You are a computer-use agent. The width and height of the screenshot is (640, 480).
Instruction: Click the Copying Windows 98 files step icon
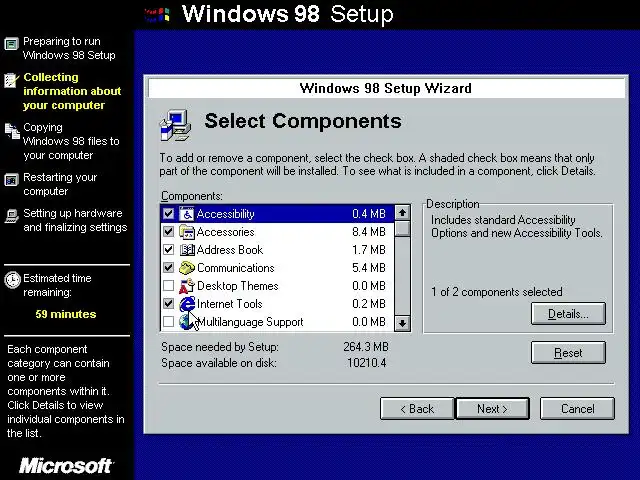12,131
